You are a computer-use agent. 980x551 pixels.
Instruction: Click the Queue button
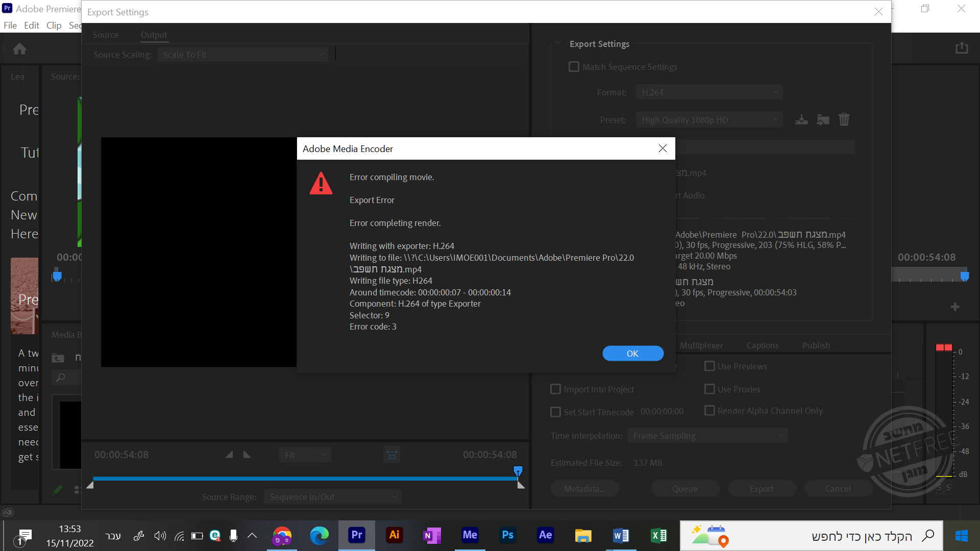click(x=684, y=489)
